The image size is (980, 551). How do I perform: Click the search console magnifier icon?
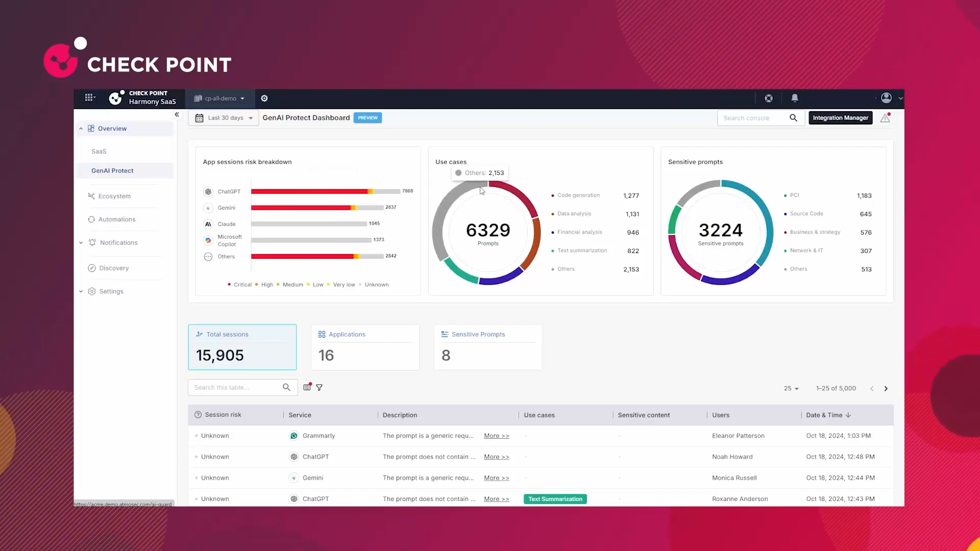pos(793,118)
